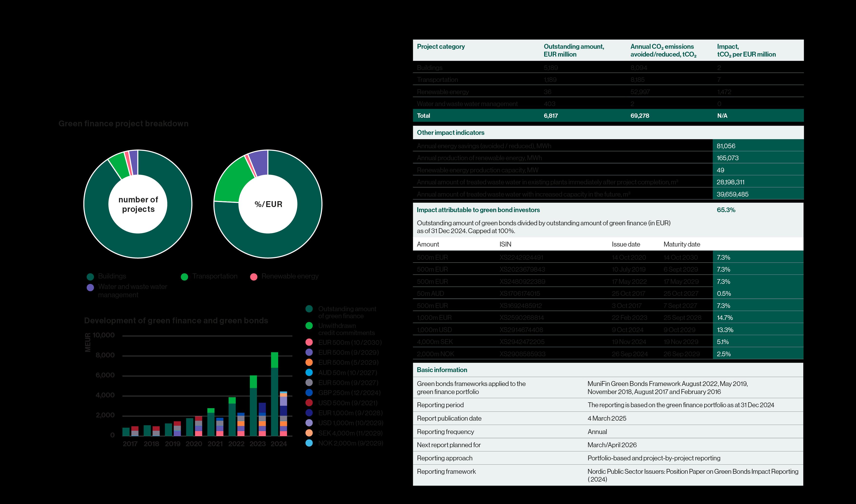Click the Renewable energy pink legend dot
Viewport: 856px width, 504px height.
tap(254, 277)
